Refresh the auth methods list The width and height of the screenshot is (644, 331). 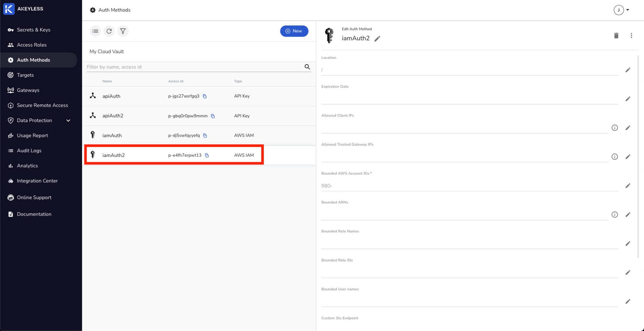109,31
